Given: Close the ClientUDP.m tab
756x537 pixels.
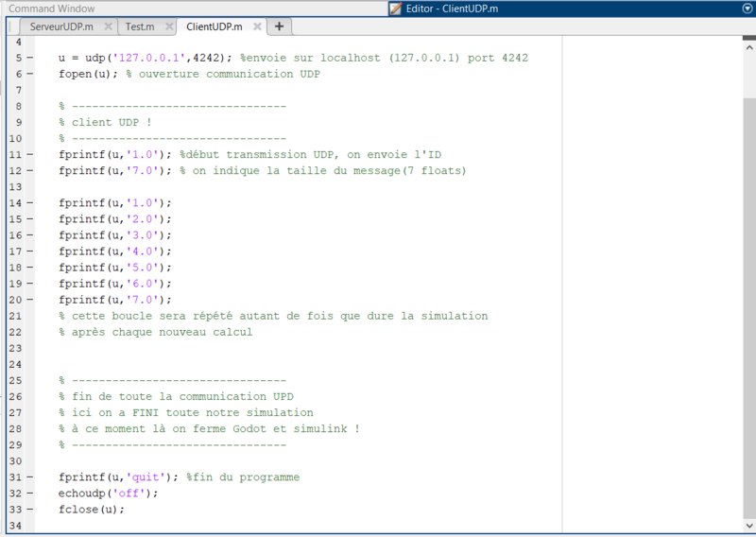Looking at the screenshot, I should 258,27.
